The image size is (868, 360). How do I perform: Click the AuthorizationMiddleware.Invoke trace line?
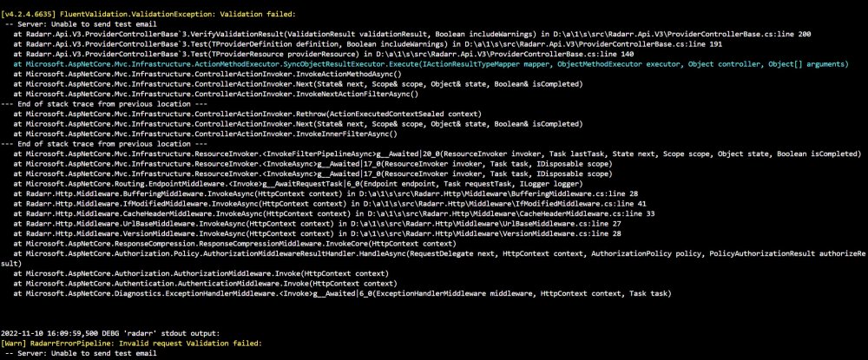[x=201, y=274]
